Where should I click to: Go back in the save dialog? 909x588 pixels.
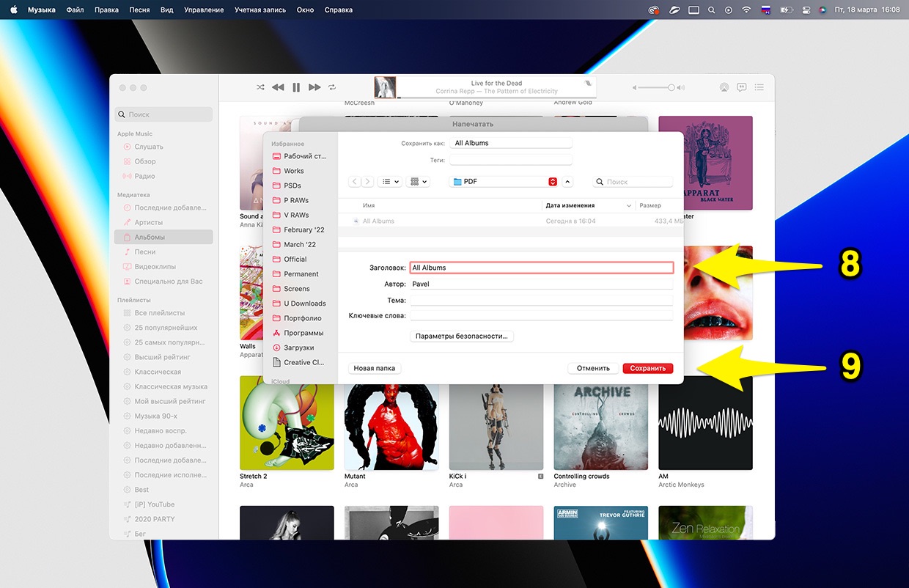point(355,181)
